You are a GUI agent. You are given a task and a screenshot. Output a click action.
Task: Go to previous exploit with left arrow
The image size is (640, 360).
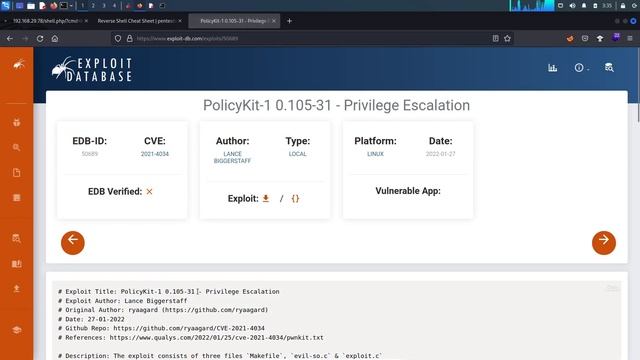click(73, 243)
